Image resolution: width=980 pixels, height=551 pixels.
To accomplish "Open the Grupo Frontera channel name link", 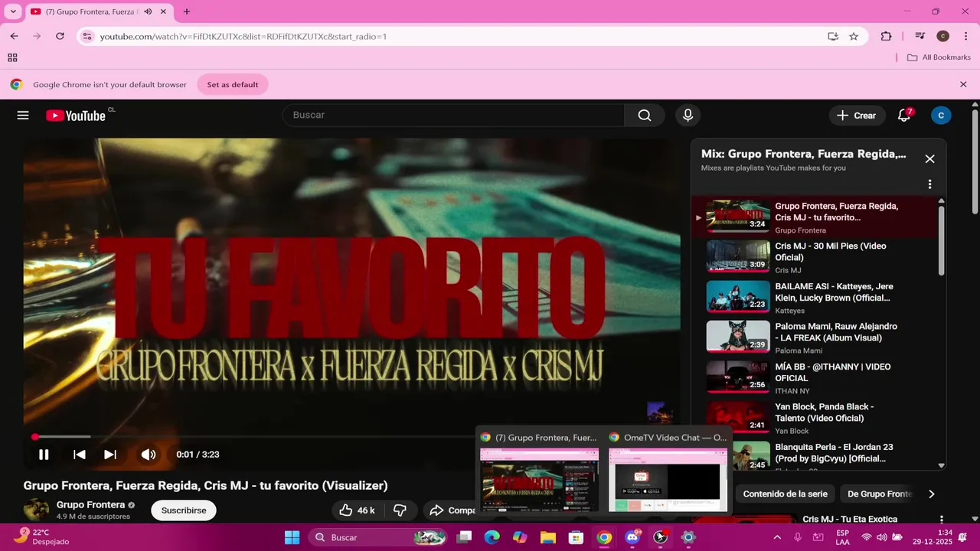I will pyautogui.click(x=90, y=505).
